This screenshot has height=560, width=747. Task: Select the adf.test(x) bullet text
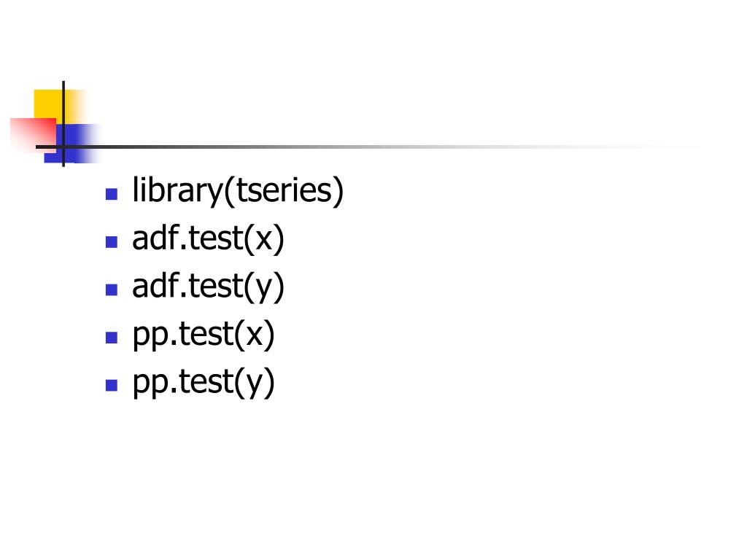208,238
